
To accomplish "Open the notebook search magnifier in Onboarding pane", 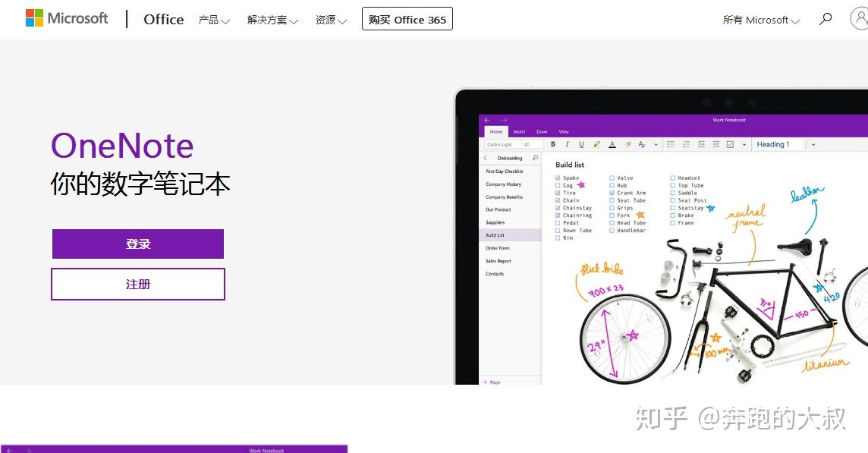I will [x=535, y=158].
